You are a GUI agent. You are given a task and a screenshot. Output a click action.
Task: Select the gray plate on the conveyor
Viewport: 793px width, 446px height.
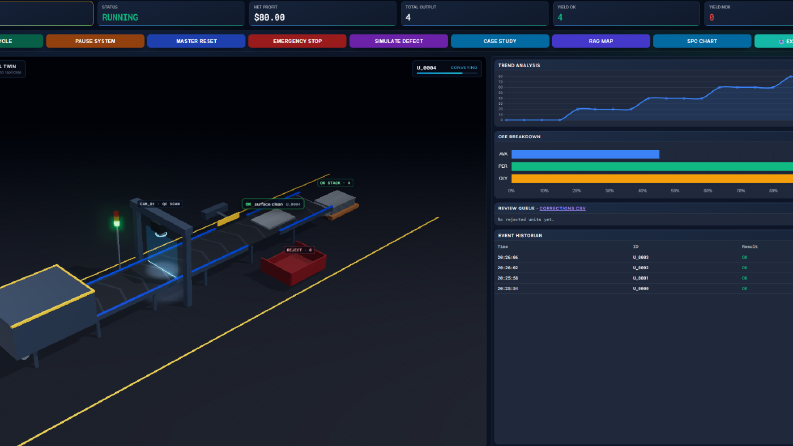click(x=273, y=219)
